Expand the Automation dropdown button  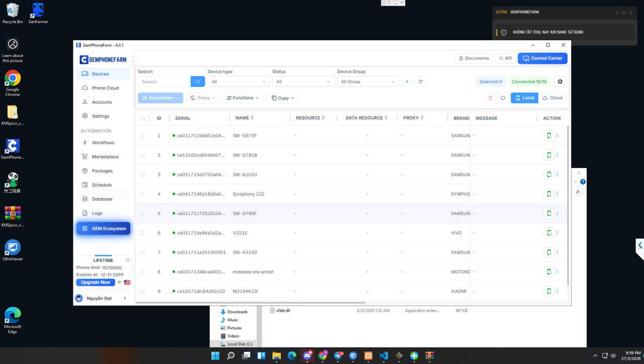[160, 98]
